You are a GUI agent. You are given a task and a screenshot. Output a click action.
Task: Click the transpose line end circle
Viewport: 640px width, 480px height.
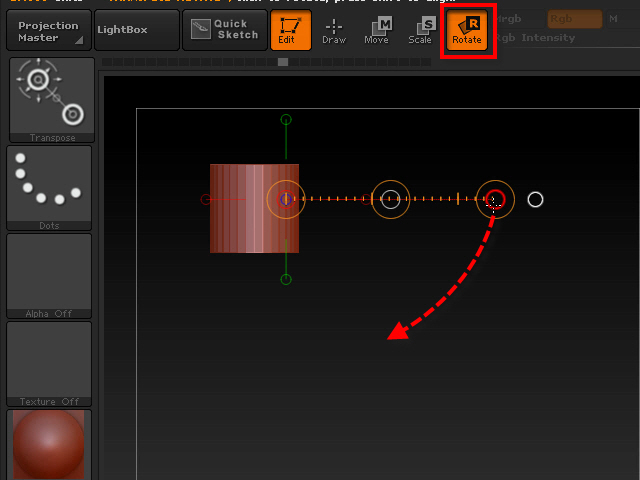[495, 200]
